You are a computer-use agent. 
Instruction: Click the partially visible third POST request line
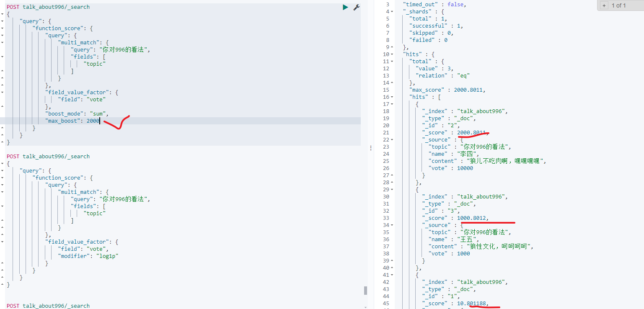click(x=48, y=306)
